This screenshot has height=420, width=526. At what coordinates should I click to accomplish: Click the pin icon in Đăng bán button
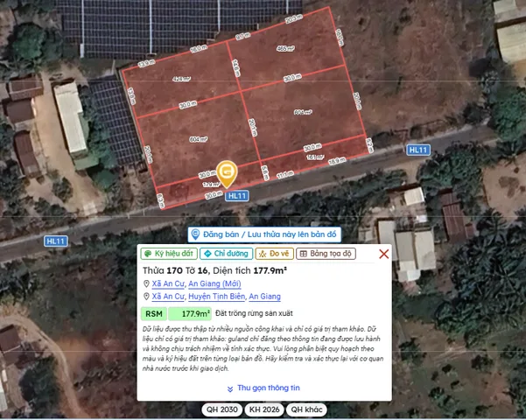[195, 234]
